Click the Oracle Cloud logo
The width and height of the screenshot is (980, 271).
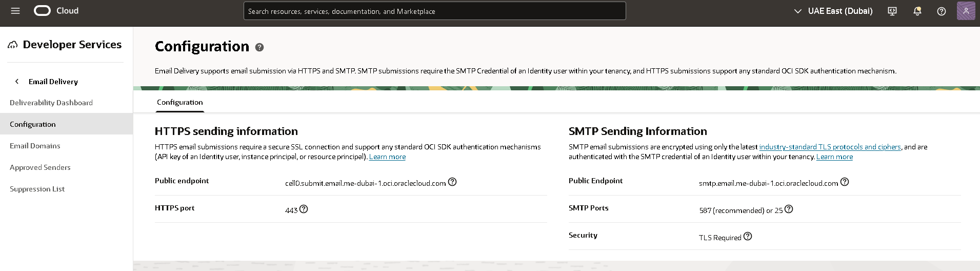click(x=56, y=11)
